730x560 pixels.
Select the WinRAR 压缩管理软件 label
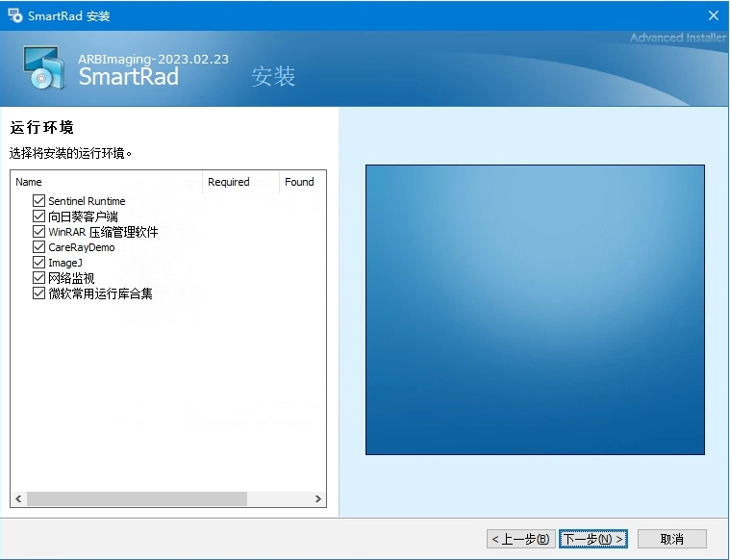[x=103, y=232]
